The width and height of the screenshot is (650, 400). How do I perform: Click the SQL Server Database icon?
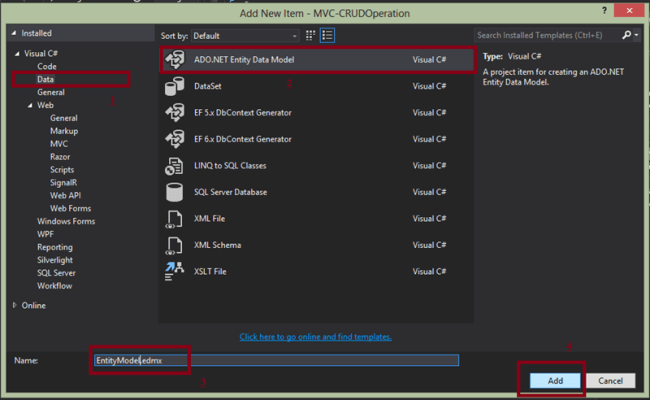point(174,191)
